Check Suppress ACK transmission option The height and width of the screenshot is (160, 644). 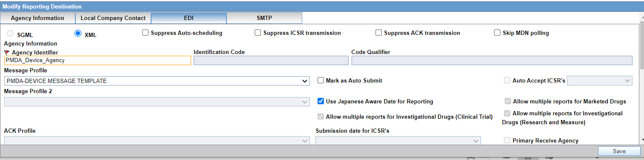point(378,33)
